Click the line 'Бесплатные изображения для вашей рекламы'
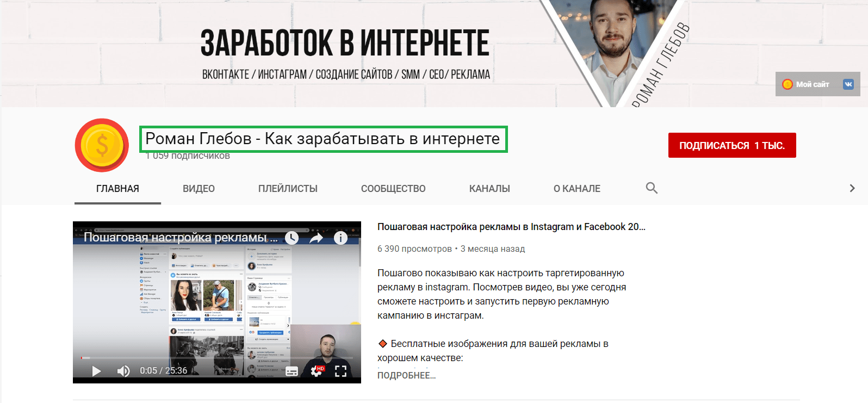868x403 pixels. (493, 351)
